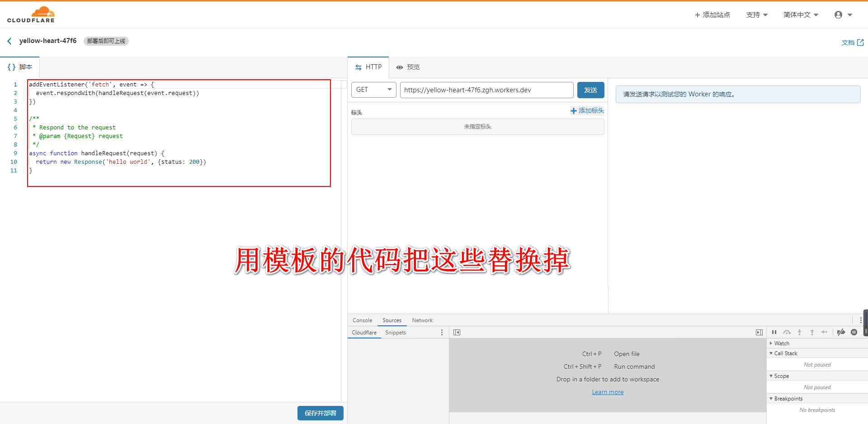The height and width of the screenshot is (424, 868).
Task: Open docs via the external link icon beside 文档
Action: [860, 43]
